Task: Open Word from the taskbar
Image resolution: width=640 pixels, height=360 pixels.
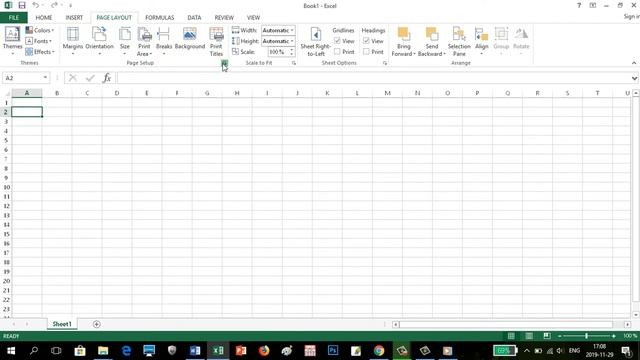Action: tap(195, 350)
